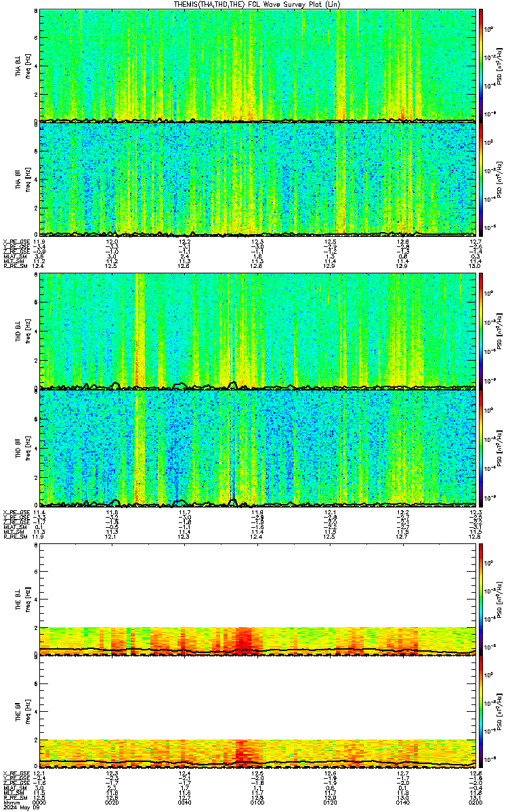Click the THE B-parallel PSD color bar

coord(481,711)
